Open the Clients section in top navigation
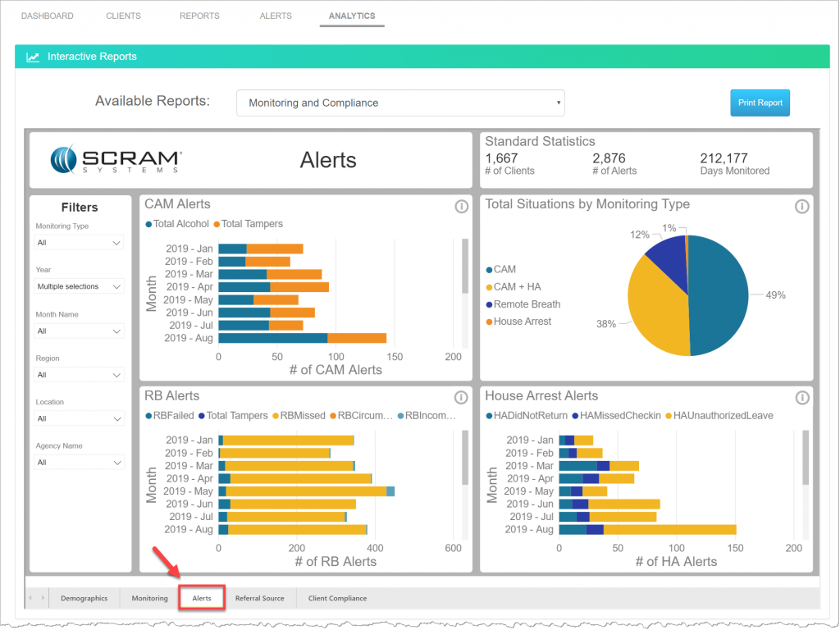Viewport: 840px width, 630px height. (x=123, y=15)
